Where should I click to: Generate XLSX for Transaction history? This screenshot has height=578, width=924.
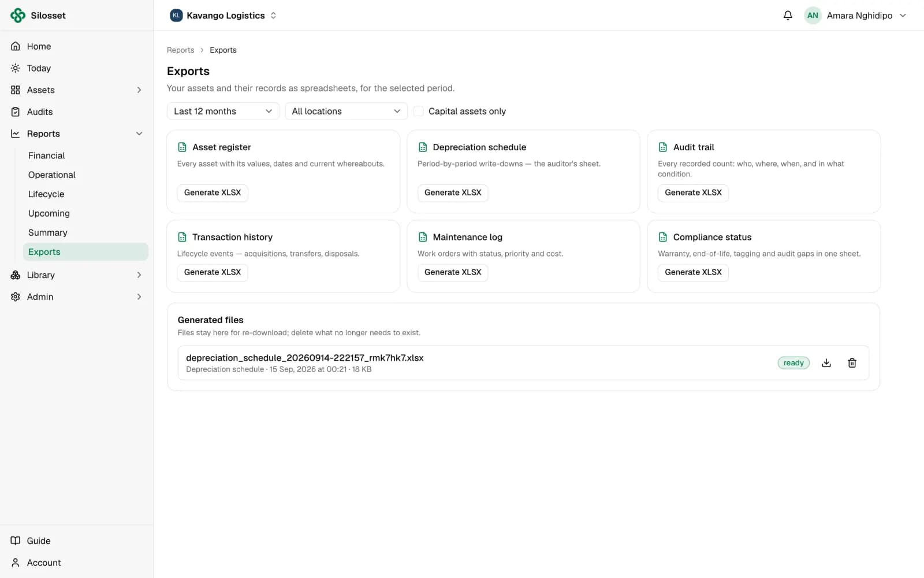pyautogui.click(x=213, y=272)
